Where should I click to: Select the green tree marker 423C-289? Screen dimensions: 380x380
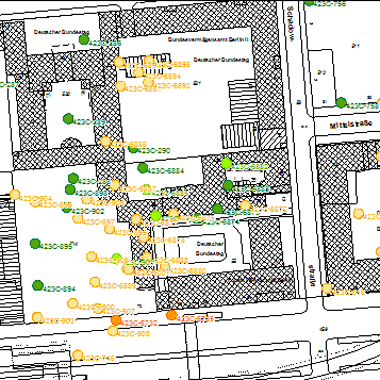click(68, 118)
